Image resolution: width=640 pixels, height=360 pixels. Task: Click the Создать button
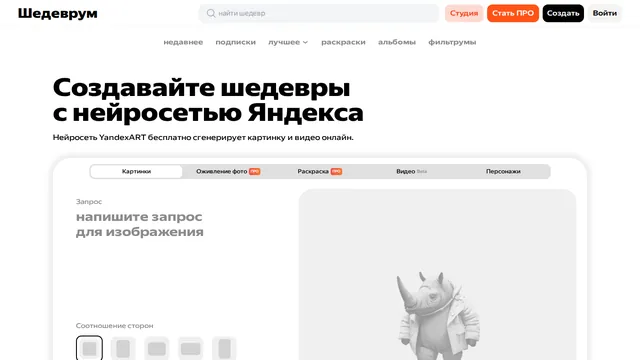(x=563, y=13)
